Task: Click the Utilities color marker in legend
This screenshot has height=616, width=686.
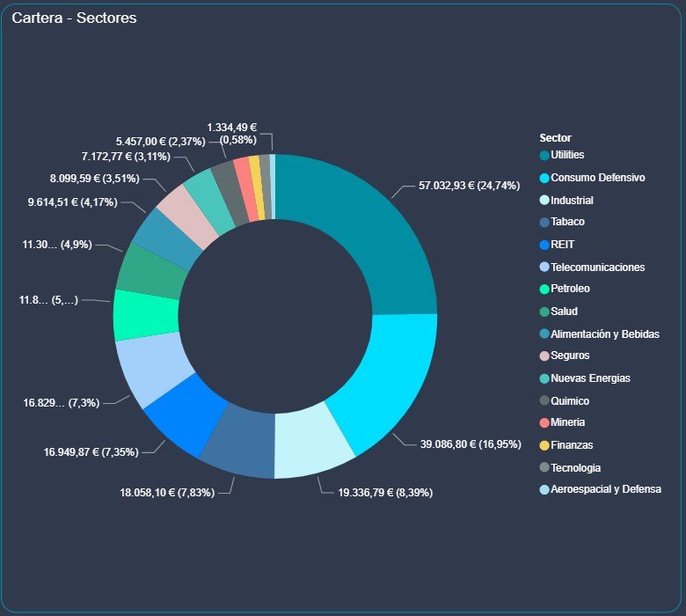Action: [544, 156]
